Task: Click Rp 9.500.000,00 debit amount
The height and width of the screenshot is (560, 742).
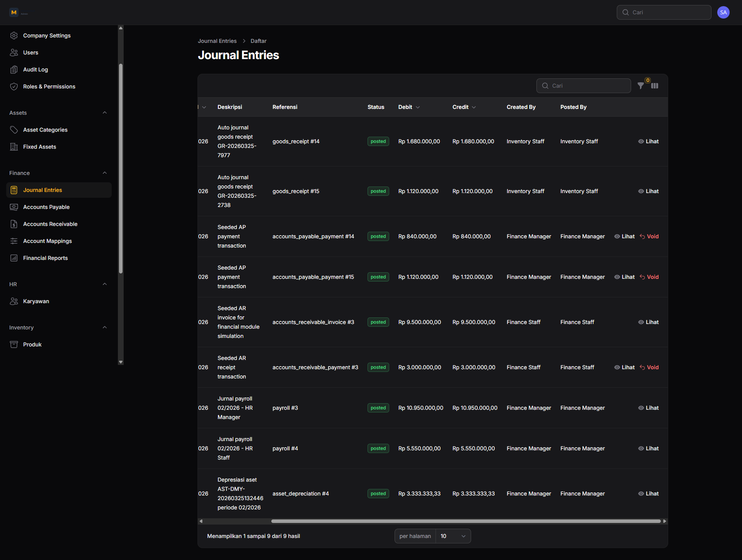Action: (x=420, y=322)
